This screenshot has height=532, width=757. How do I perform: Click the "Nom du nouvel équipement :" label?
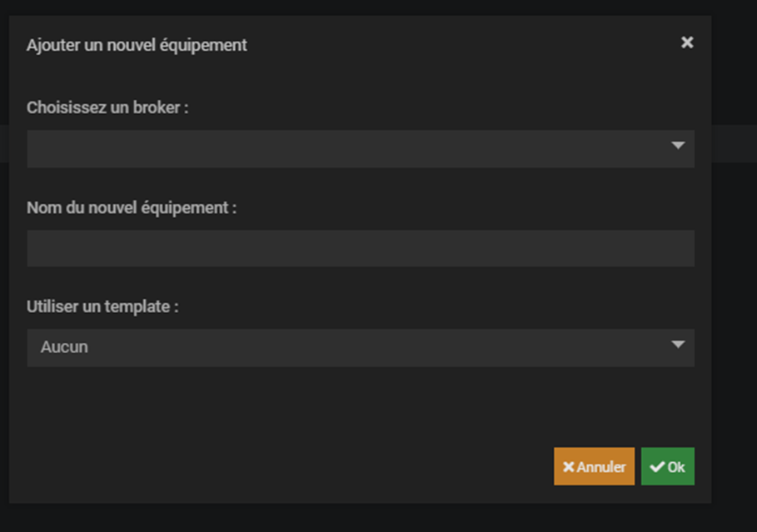point(132,207)
